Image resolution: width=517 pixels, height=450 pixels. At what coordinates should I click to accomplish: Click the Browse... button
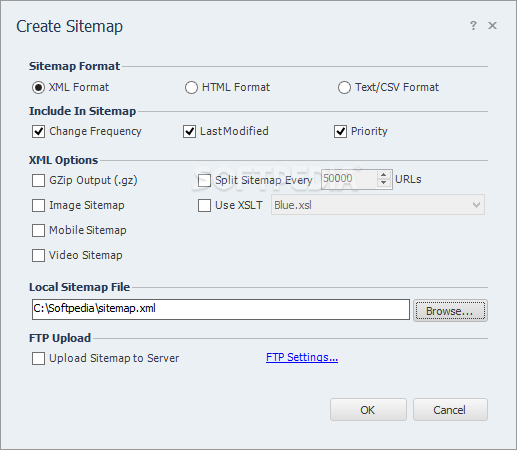tap(450, 311)
